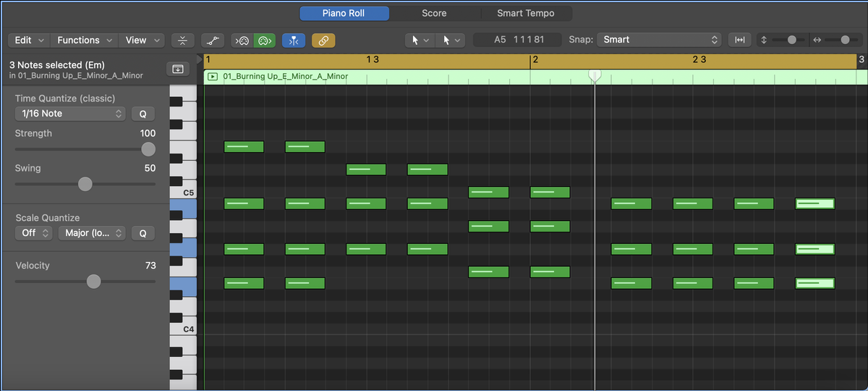
Task: Open the View menu
Action: pyautogui.click(x=142, y=40)
